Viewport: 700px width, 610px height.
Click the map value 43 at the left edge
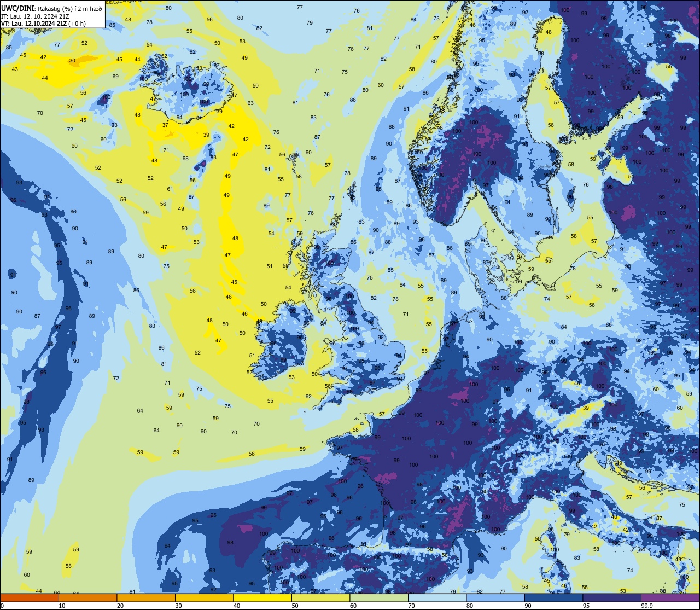click(x=15, y=69)
